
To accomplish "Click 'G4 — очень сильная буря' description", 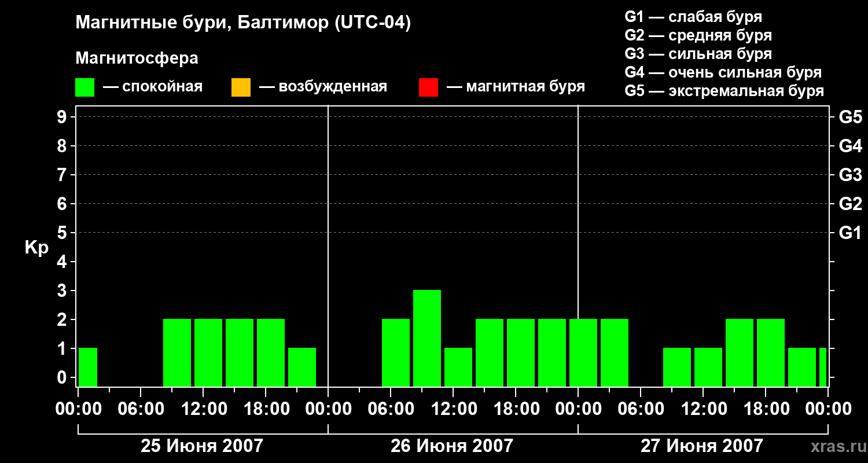I will tap(723, 72).
